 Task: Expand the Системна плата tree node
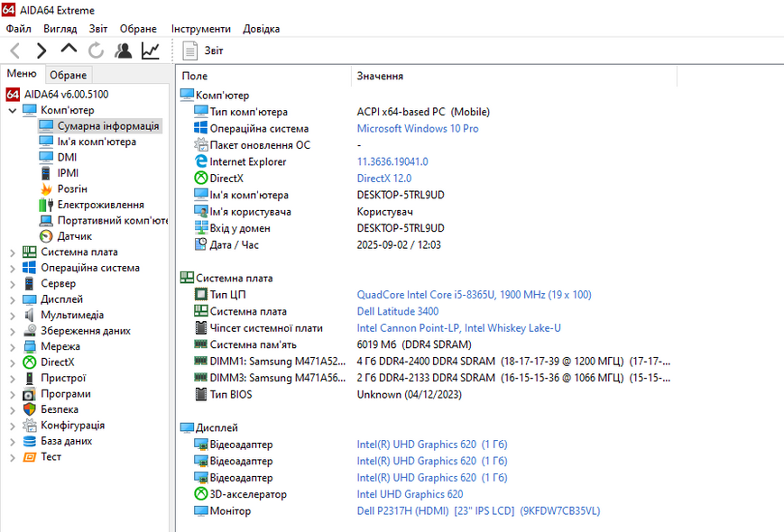pos(13,252)
